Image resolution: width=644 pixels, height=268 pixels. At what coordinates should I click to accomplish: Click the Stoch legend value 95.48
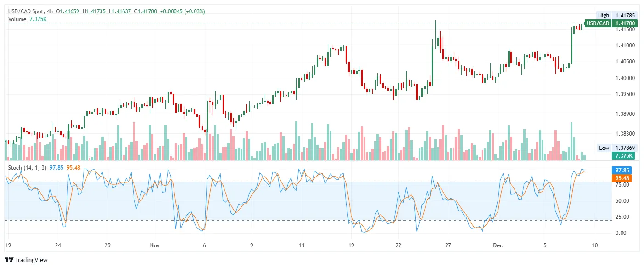pyautogui.click(x=73, y=167)
